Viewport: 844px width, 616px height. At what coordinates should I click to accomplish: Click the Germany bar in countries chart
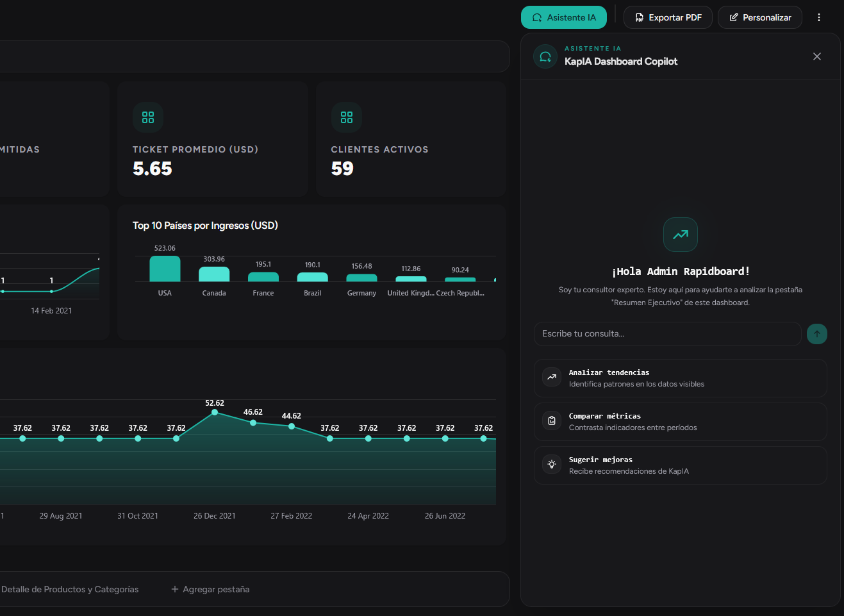[x=361, y=278]
